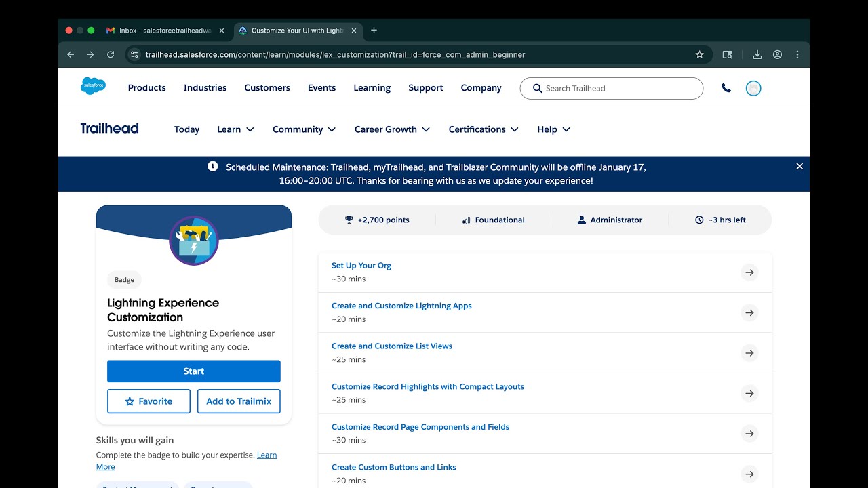The width and height of the screenshot is (868, 488).
Task: Click Add to Trailmix button
Action: point(239,401)
